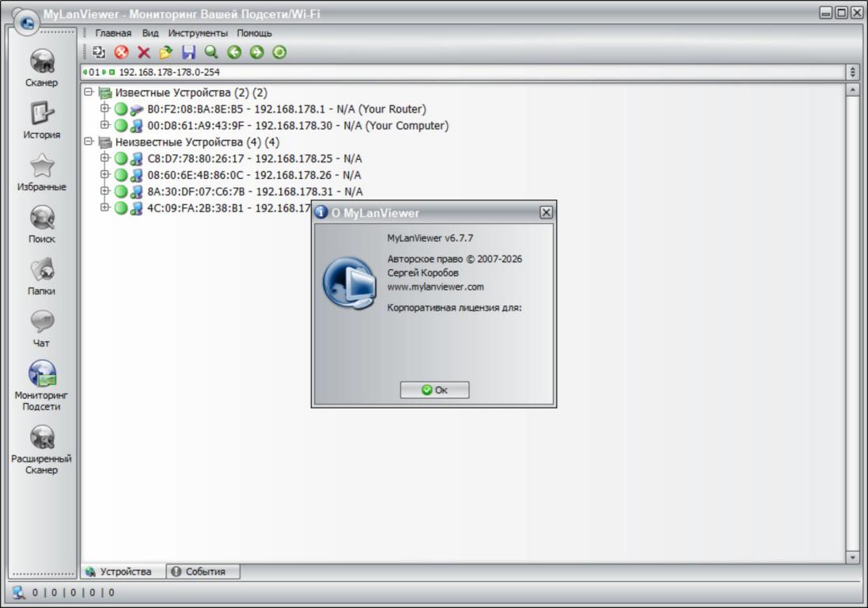Viewport: 868px width, 608px height.
Task: Switch to the События tab
Action: click(x=203, y=572)
